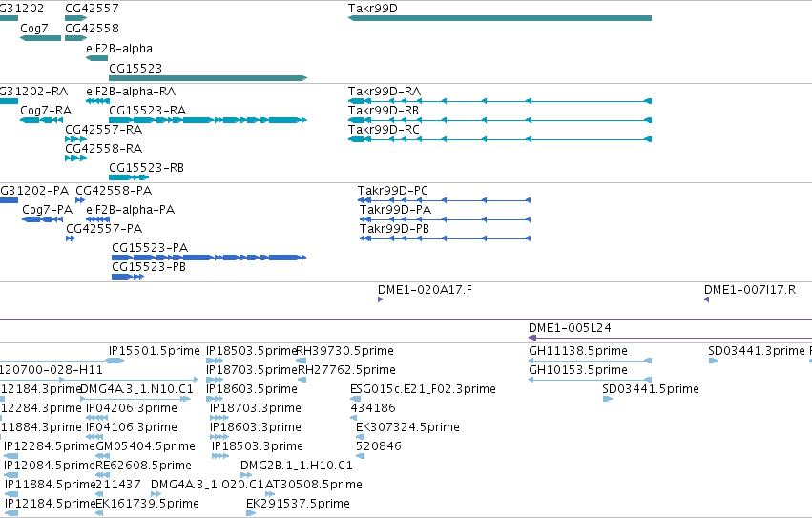Click the IP18603.5prime EST label
812x518 pixels.
(252, 389)
